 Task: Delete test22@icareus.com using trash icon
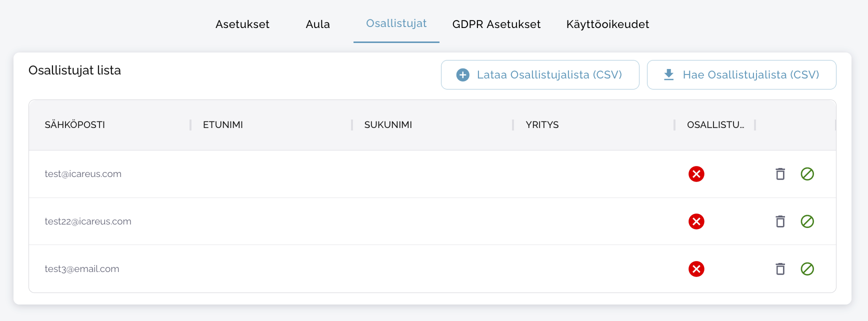pos(780,221)
